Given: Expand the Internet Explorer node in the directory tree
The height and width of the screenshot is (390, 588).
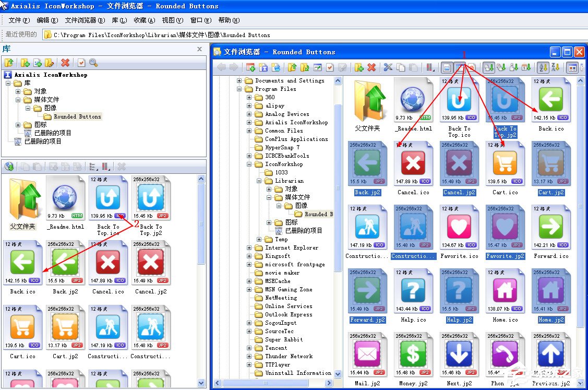Looking at the screenshot, I should click(x=249, y=247).
